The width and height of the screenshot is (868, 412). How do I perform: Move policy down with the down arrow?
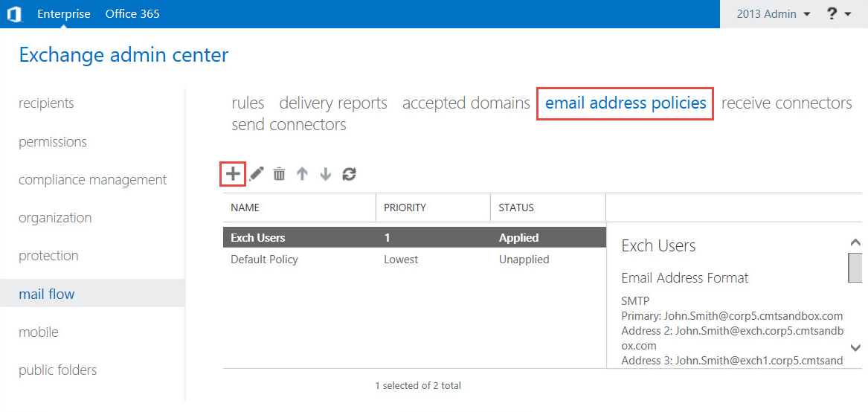[325, 174]
